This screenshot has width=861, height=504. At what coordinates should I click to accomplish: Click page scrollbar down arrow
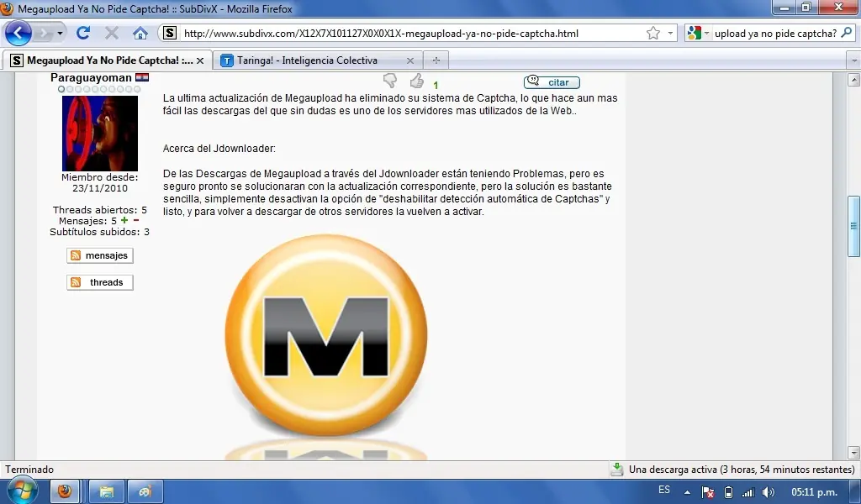853,453
